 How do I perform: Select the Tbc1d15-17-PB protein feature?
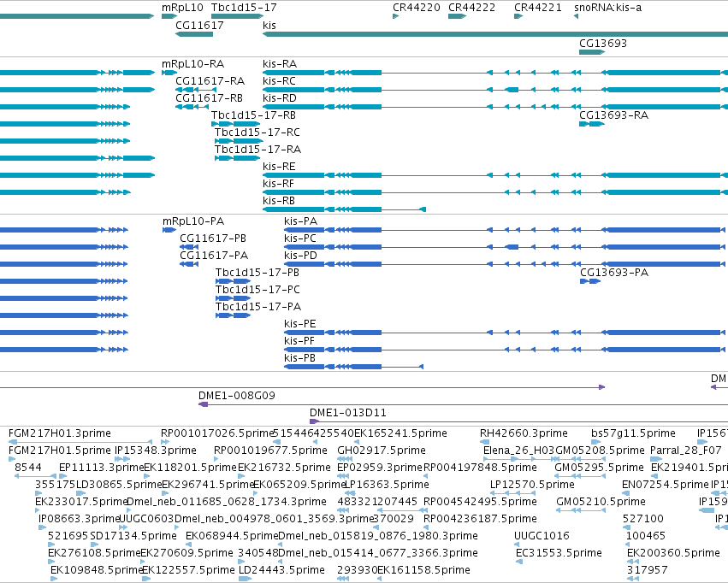pyautogui.click(x=233, y=281)
